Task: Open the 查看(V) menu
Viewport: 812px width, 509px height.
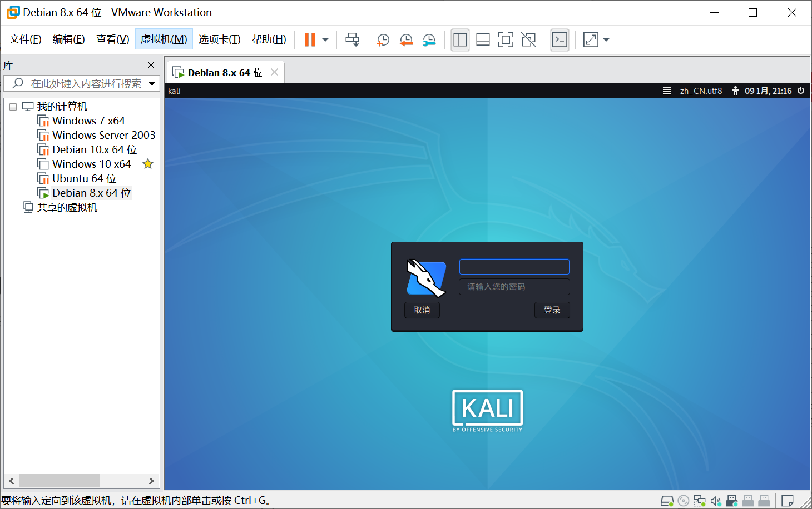Action: [x=113, y=39]
